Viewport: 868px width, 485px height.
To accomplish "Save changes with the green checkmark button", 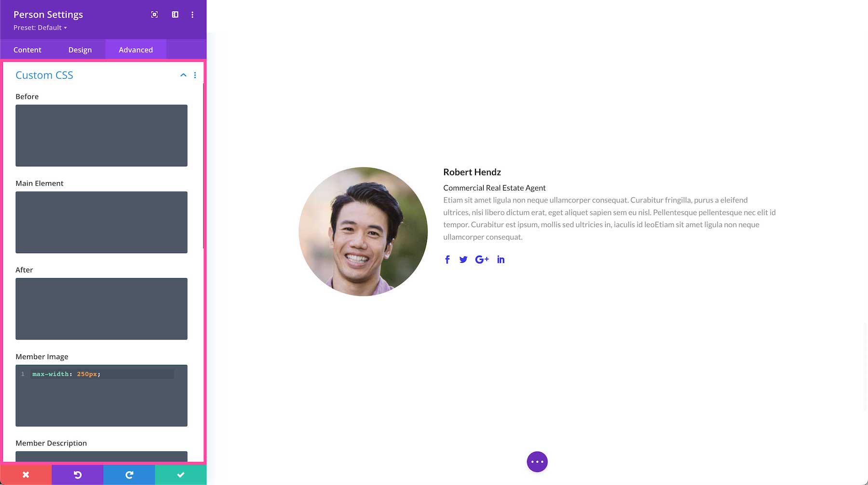I will pyautogui.click(x=180, y=474).
